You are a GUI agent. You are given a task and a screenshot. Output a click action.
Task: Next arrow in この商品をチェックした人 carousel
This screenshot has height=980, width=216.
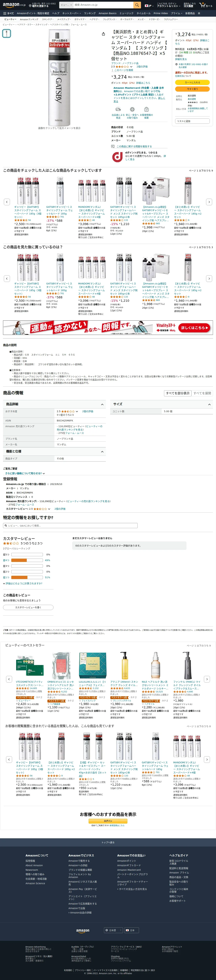pyautogui.click(x=209, y=202)
